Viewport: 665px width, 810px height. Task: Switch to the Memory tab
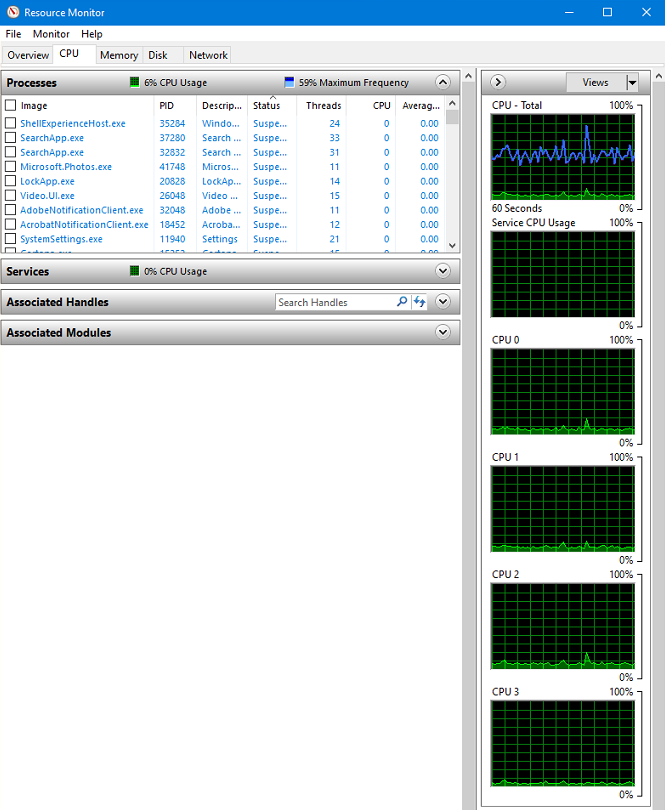click(x=119, y=55)
